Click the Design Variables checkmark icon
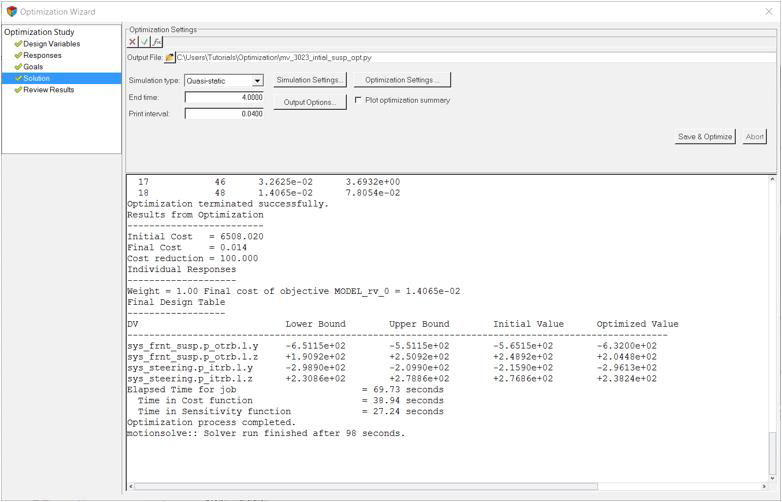 [18, 44]
